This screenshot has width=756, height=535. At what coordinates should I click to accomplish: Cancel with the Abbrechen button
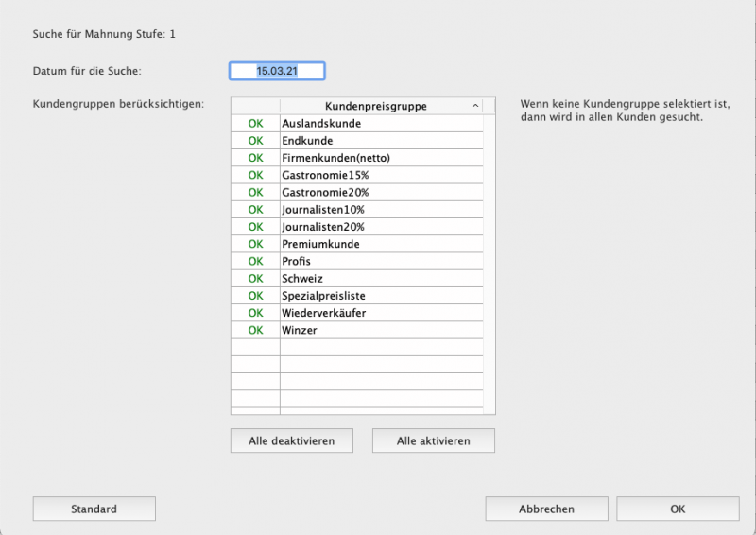547,509
